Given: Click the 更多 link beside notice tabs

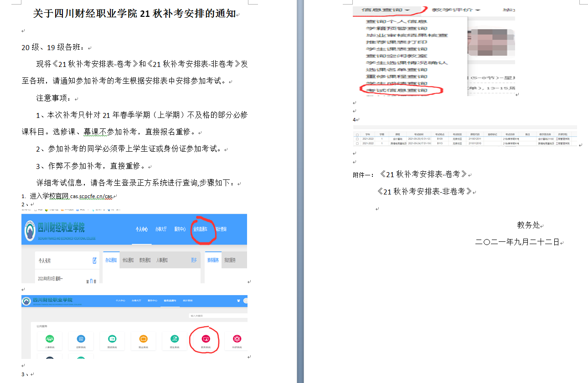Looking at the screenshot, I should pos(194,260).
